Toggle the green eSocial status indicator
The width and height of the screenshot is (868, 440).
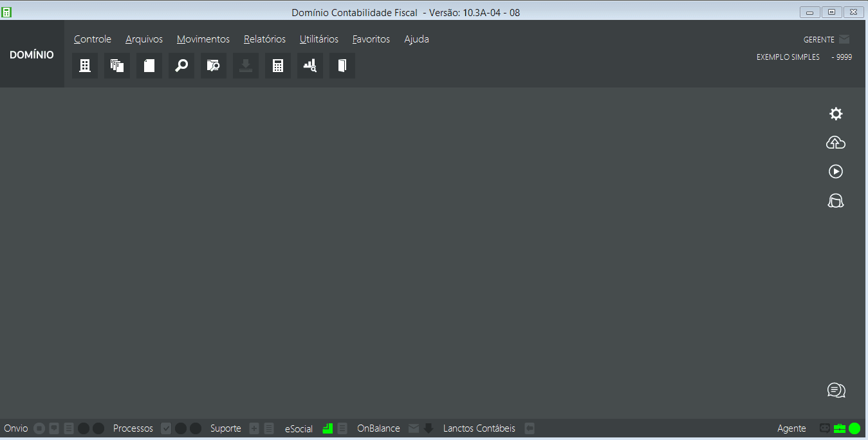(328, 428)
